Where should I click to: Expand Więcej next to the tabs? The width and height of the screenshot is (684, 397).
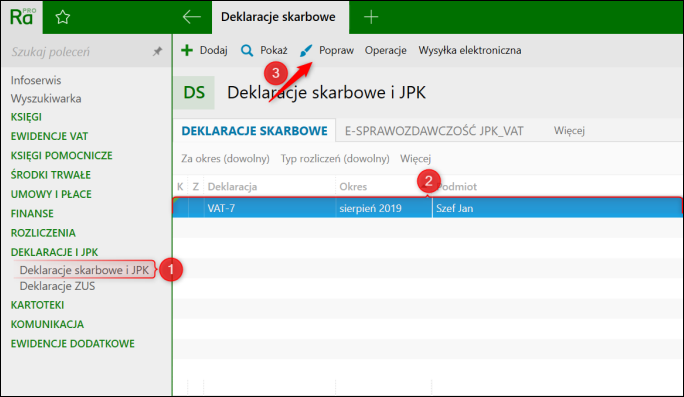click(569, 130)
